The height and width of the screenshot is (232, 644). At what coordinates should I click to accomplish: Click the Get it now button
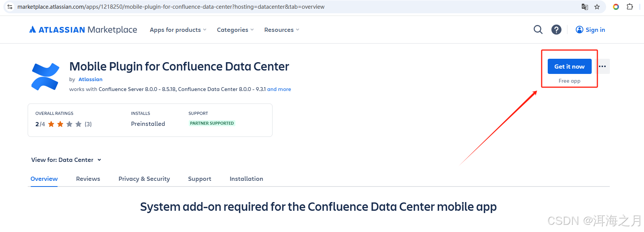(x=569, y=66)
